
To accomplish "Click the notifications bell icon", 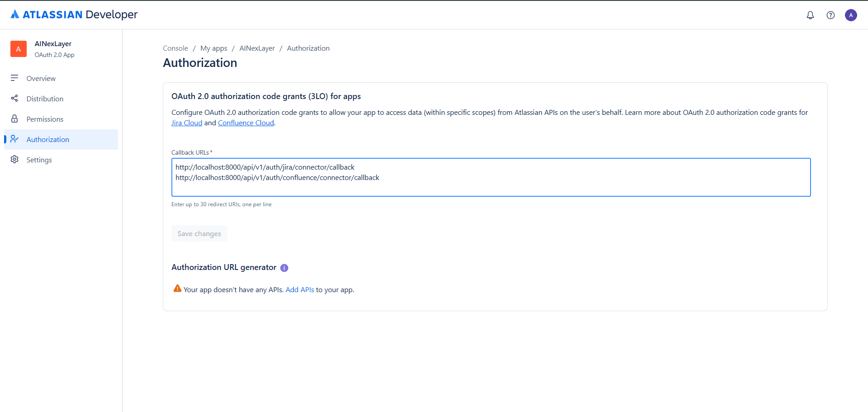I will (810, 14).
